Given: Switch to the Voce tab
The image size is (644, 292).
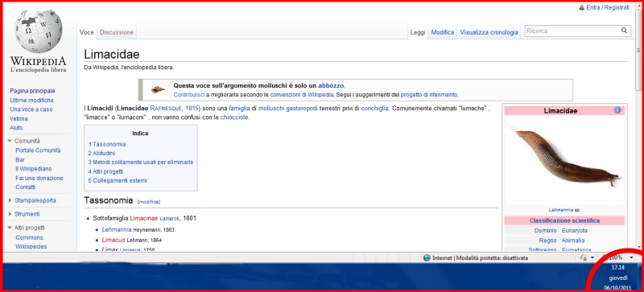Looking at the screenshot, I should pos(87,32).
